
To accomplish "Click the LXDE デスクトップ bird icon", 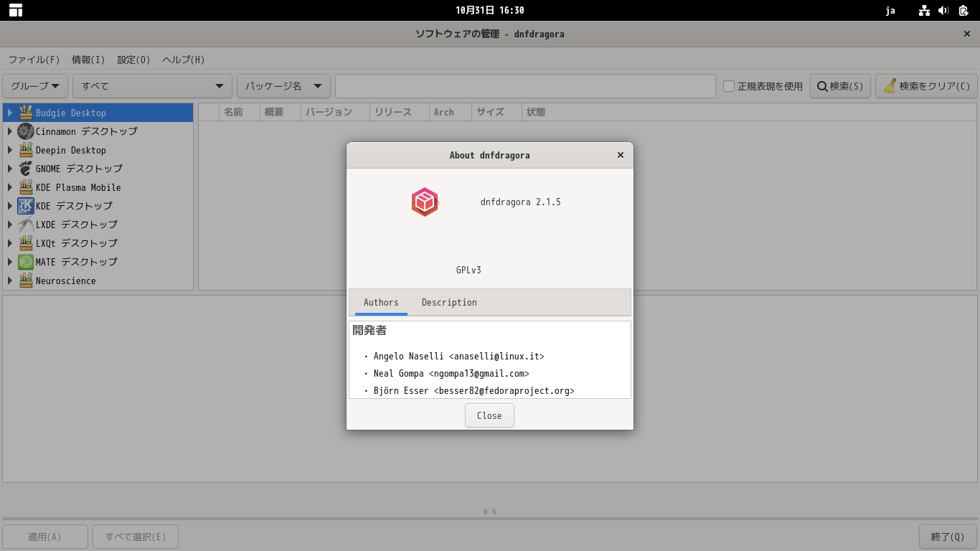I will click(x=26, y=225).
